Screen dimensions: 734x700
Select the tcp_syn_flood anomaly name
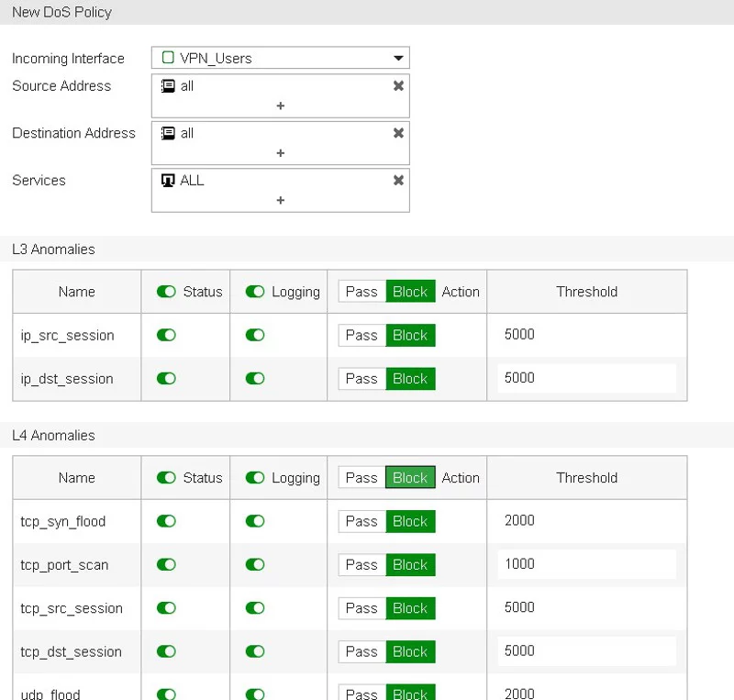coord(63,522)
